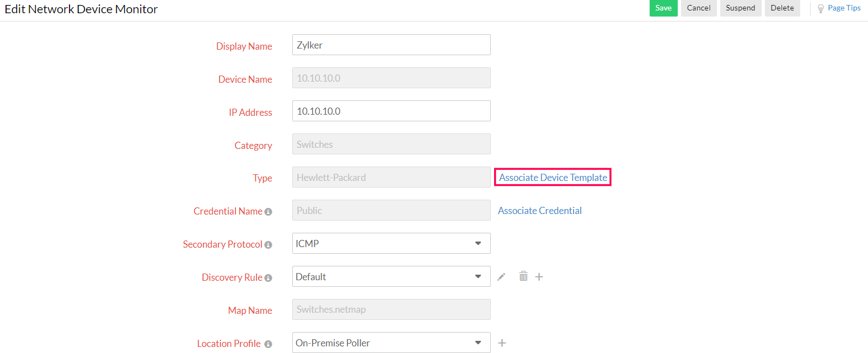
Task: Delete the network device monitor
Action: pyautogui.click(x=782, y=8)
